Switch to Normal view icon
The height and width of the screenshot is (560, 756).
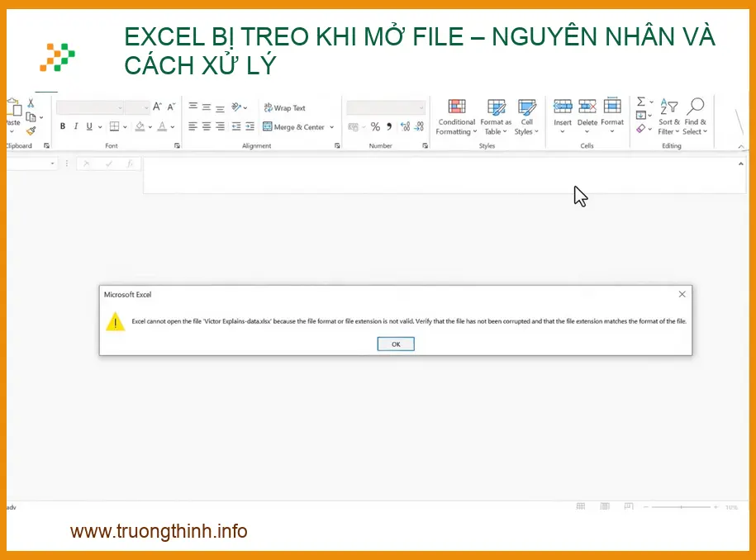click(581, 506)
